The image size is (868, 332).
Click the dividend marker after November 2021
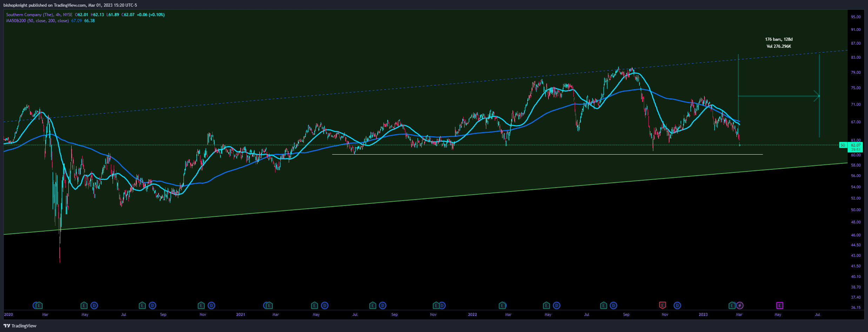click(442, 306)
